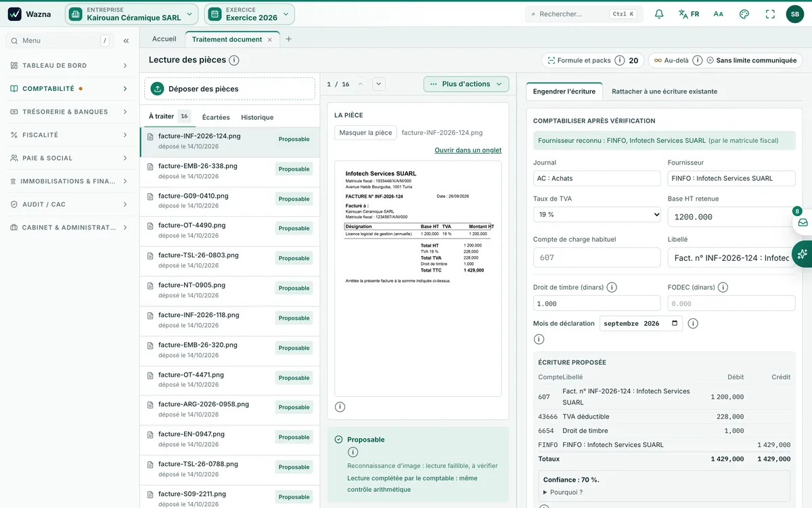This screenshot has height=508, width=812.
Task: Open the SB user avatar menu
Action: 795,14
